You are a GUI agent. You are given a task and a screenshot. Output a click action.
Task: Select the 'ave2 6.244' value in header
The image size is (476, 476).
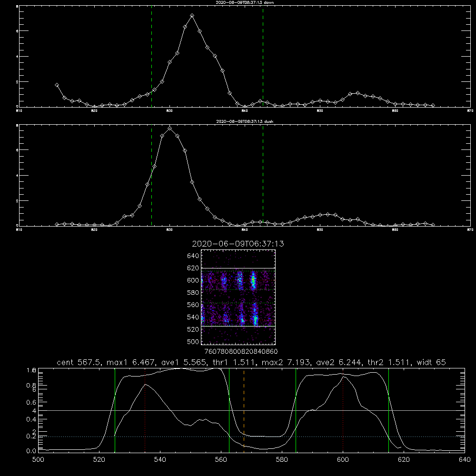pyautogui.click(x=339, y=362)
